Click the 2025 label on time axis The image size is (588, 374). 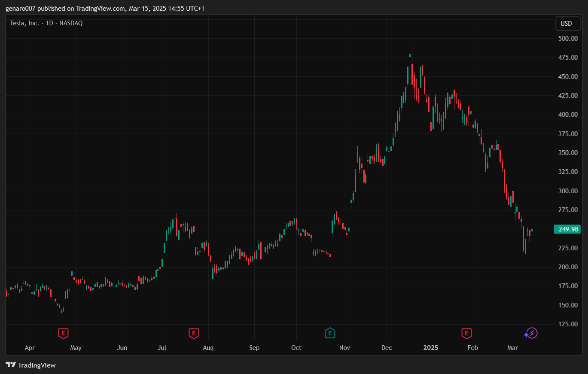431,348
